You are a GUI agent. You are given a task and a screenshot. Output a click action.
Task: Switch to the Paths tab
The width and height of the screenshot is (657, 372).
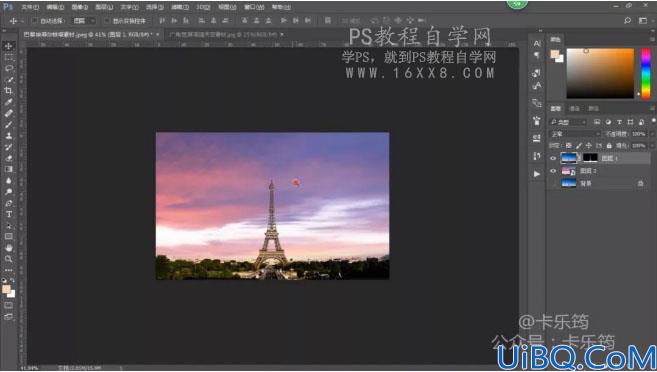[593, 108]
